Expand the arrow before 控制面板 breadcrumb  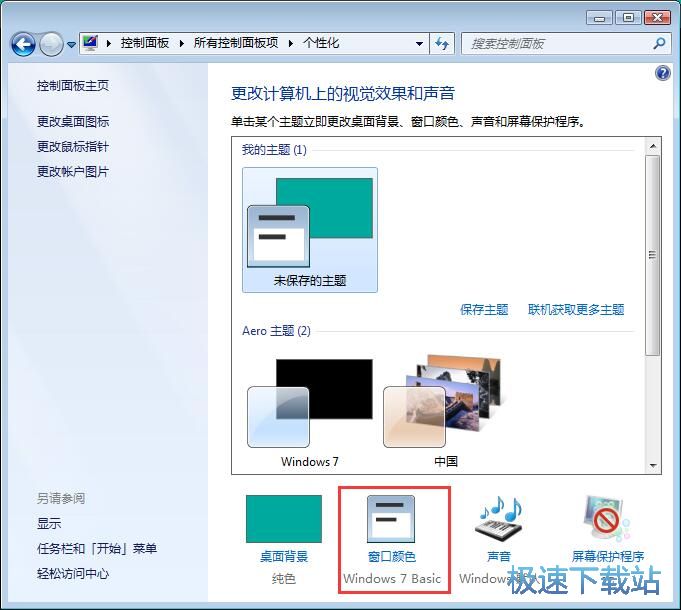(109, 43)
